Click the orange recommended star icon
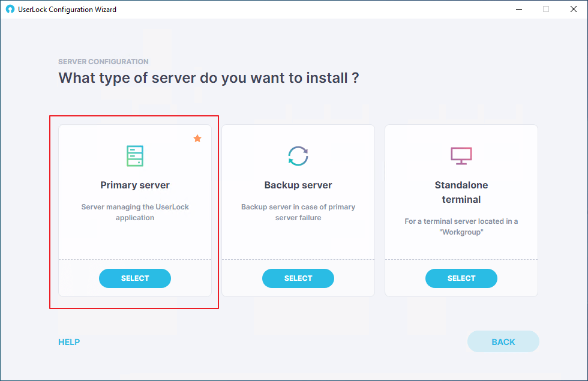 pyautogui.click(x=197, y=139)
